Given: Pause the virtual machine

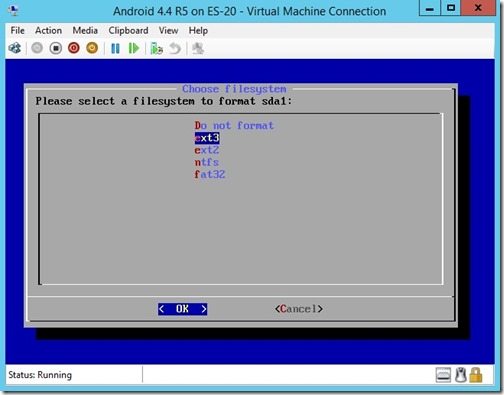Looking at the screenshot, I should (x=115, y=49).
